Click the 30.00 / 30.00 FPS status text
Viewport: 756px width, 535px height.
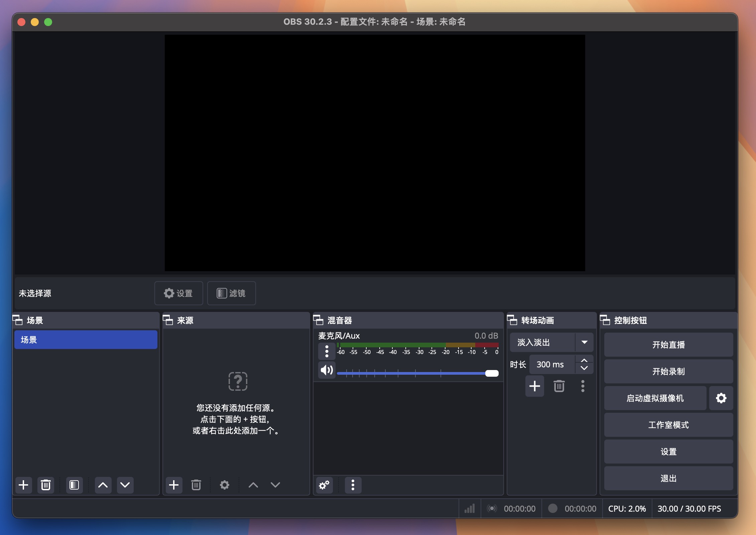pyautogui.click(x=689, y=509)
